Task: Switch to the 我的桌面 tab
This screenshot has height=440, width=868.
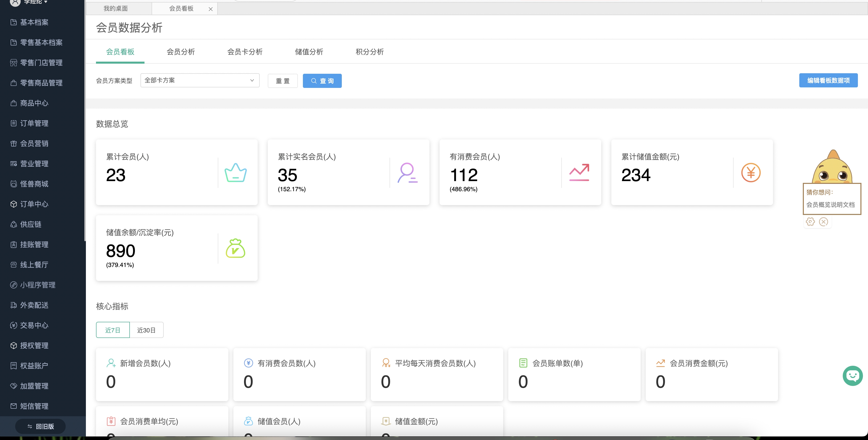Action: pos(116,9)
